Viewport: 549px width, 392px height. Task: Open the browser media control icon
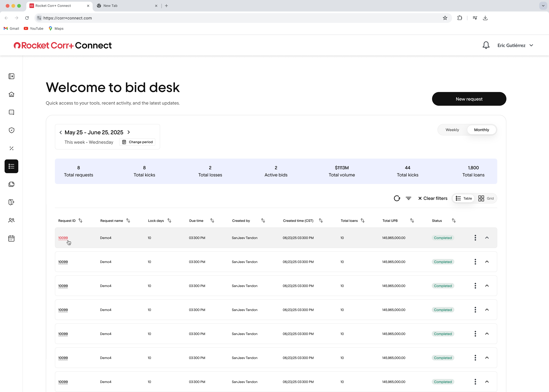click(x=475, y=18)
